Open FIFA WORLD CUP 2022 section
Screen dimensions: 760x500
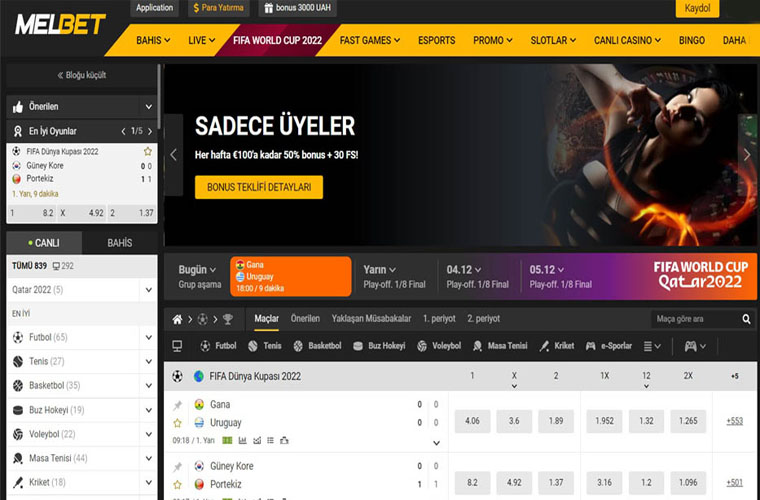[x=277, y=41]
